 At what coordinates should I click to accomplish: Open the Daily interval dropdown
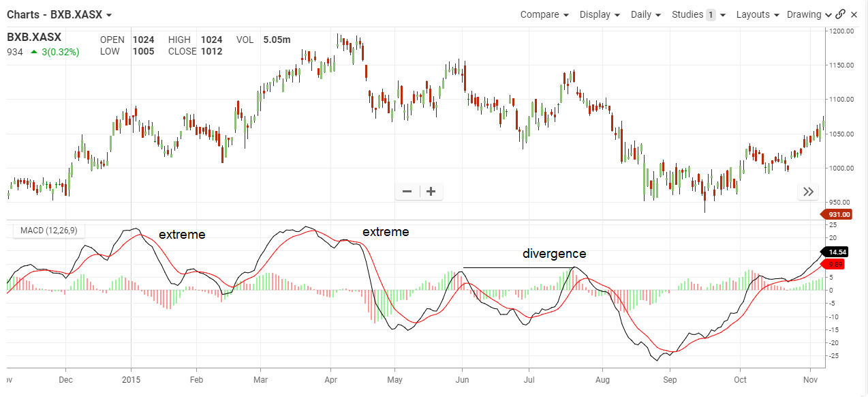click(x=647, y=14)
